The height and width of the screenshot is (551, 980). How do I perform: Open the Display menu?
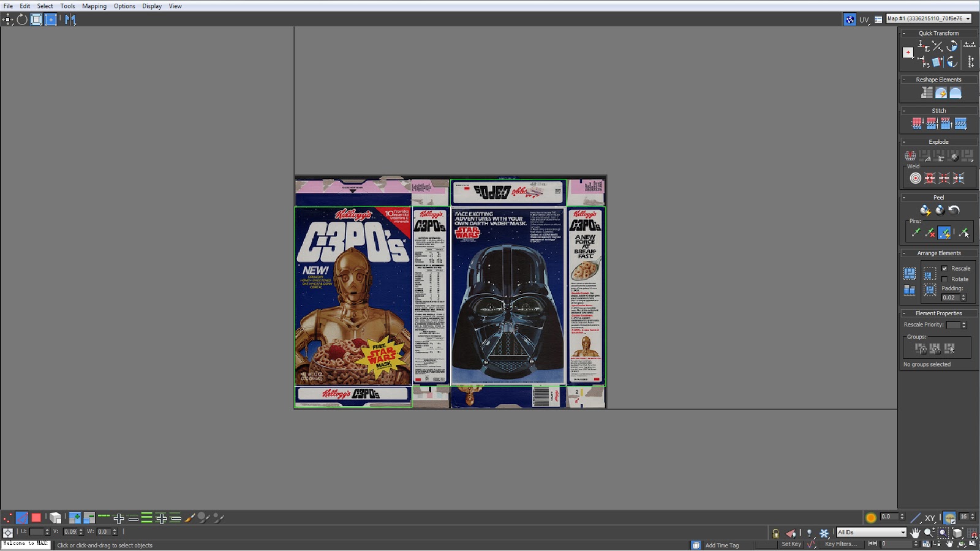coord(152,6)
